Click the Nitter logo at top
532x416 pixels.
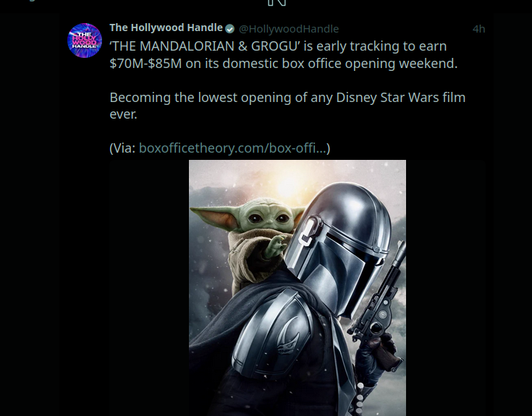[276, 3]
